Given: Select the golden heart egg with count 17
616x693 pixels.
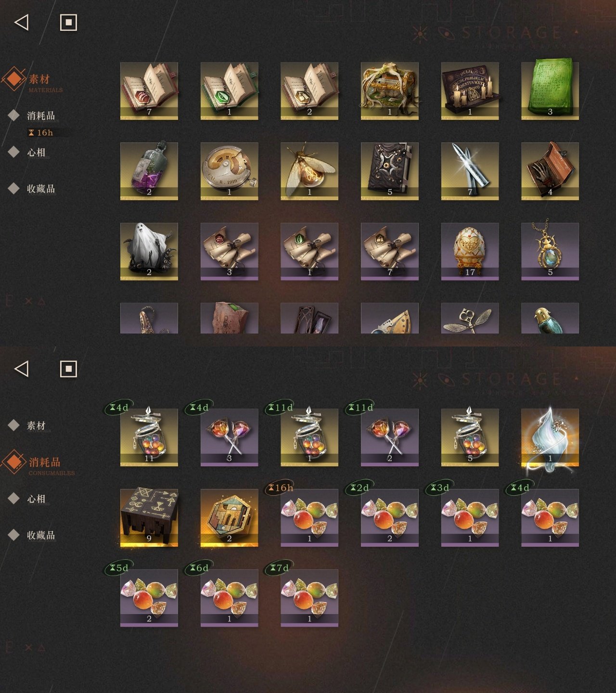Looking at the screenshot, I should click(x=470, y=251).
